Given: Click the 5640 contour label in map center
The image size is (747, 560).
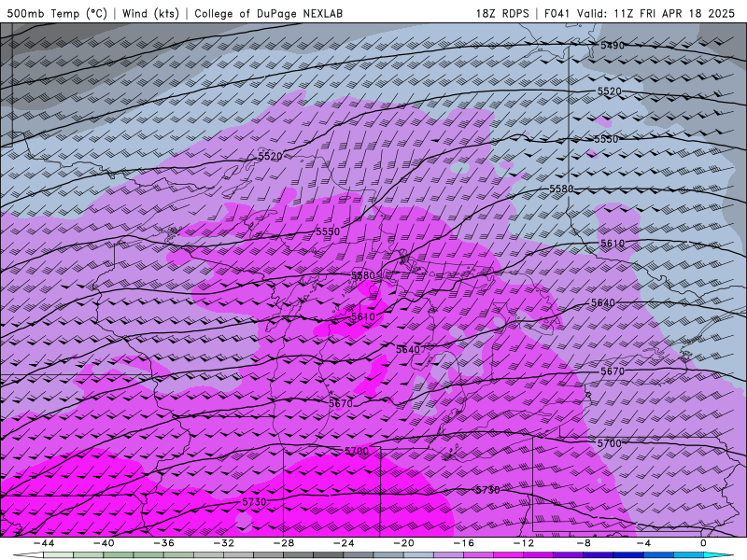Looking at the screenshot, I should 408,349.
